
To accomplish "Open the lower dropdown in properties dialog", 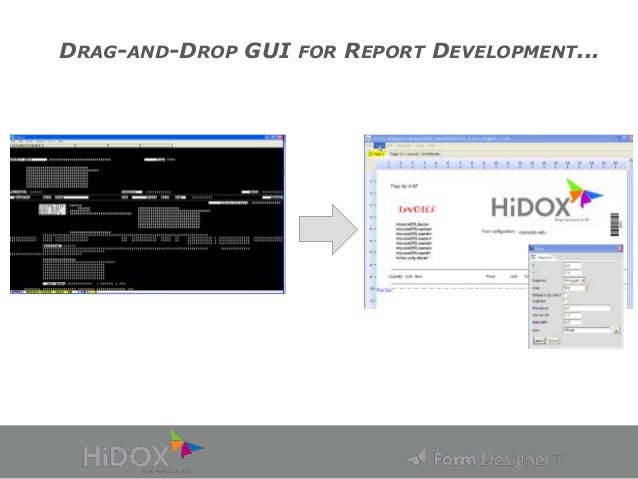I will (x=576, y=288).
